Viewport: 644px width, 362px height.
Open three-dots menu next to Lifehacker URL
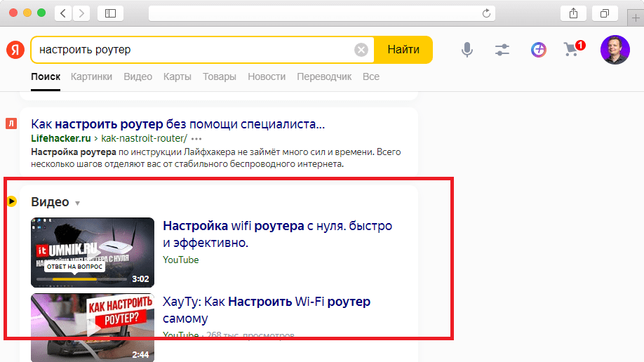coord(196,139)
